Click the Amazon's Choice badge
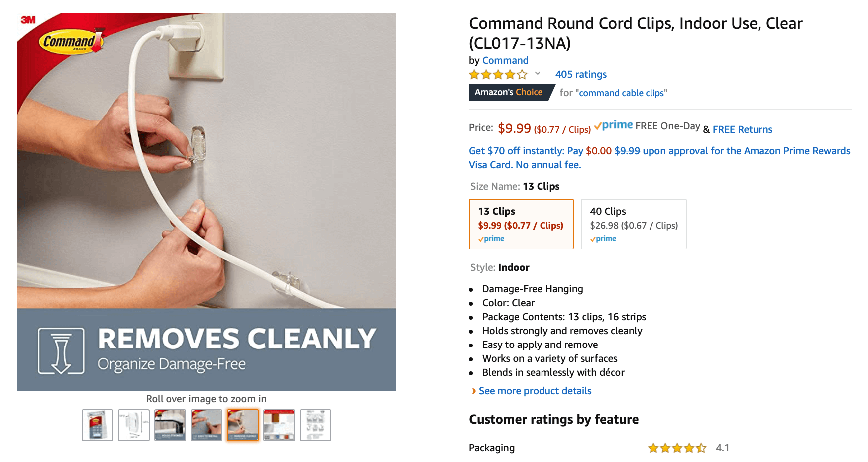 [509, 92]
